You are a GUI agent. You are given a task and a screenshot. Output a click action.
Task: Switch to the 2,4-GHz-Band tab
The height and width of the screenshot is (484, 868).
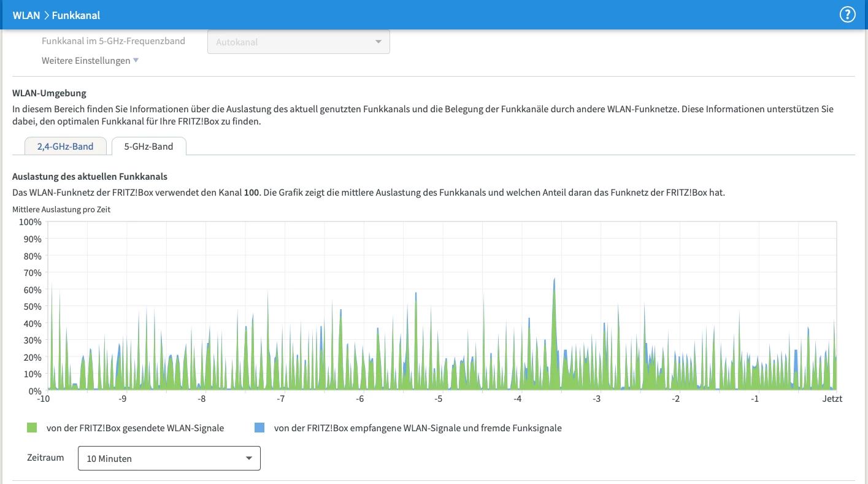65,147
